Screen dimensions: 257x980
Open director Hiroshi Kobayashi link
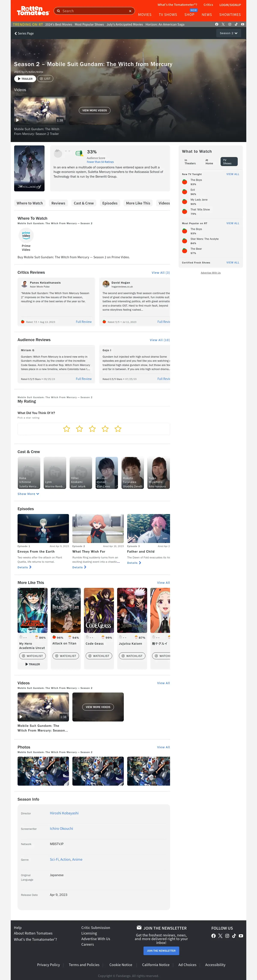pyautogui.click(x=64, y=813)
